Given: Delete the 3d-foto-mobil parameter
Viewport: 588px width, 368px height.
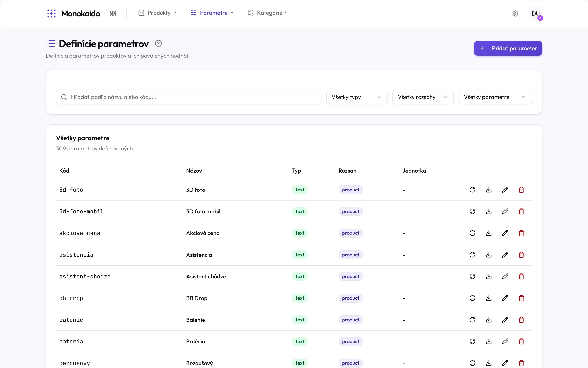Looking at the screenshot, I should point(521,212).
